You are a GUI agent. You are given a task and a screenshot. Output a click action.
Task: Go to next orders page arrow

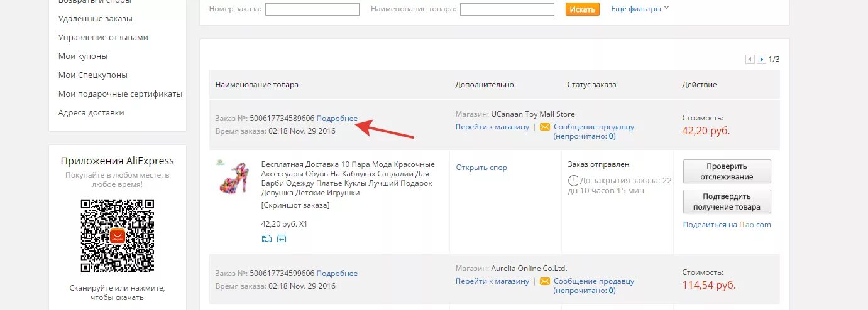coord(761,60)
